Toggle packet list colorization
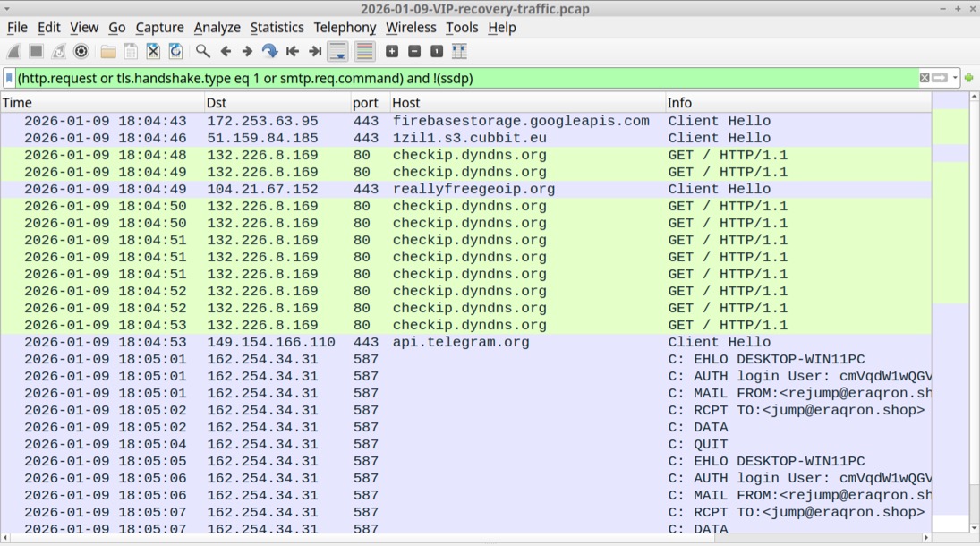This screenshot has height=546, width=980. pos(364,52)
